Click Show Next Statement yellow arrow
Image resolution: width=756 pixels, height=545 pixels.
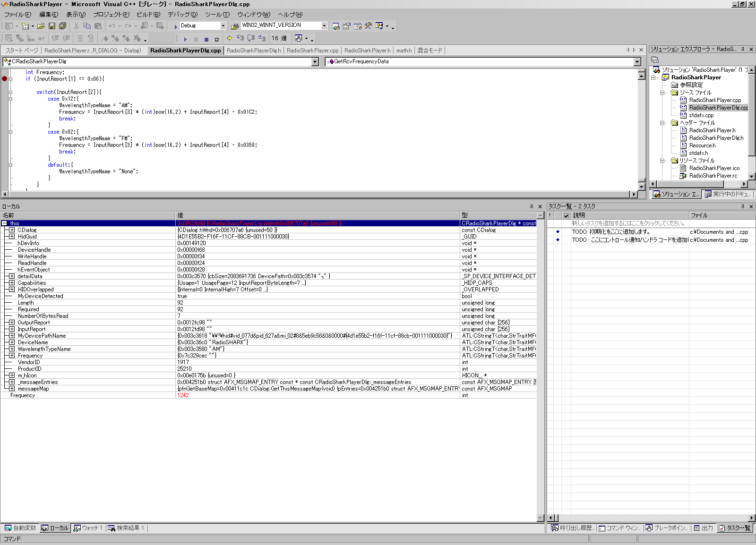click(x=230, y=38)
